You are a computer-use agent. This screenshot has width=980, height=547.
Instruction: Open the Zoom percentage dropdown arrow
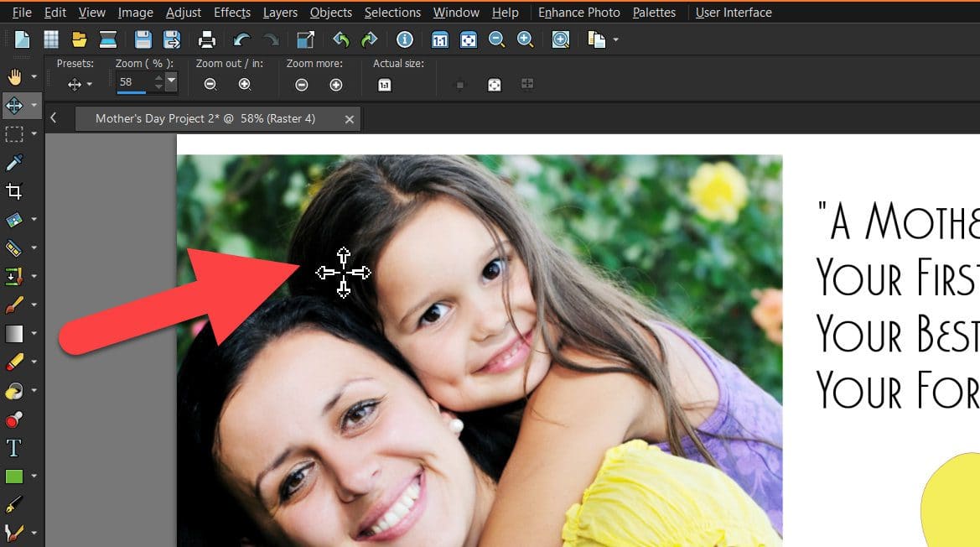tap(171, 81)
